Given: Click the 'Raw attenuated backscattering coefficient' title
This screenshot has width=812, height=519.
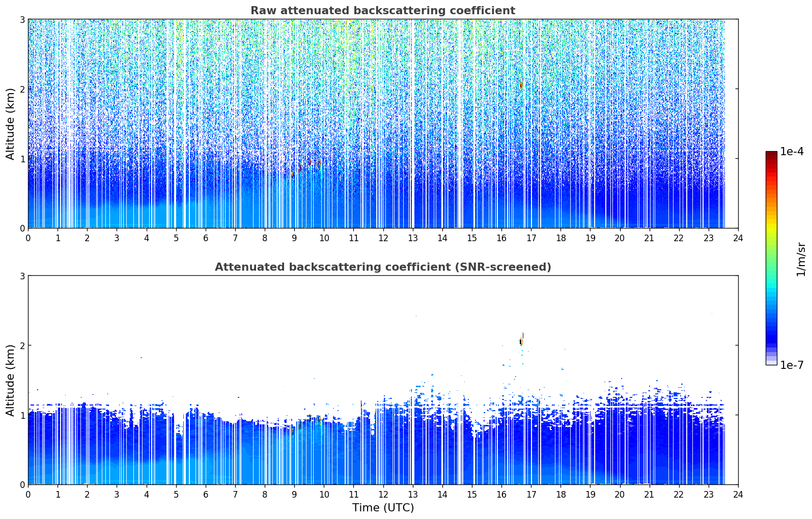Looking at the screenshot, I should tap(382, 11).
